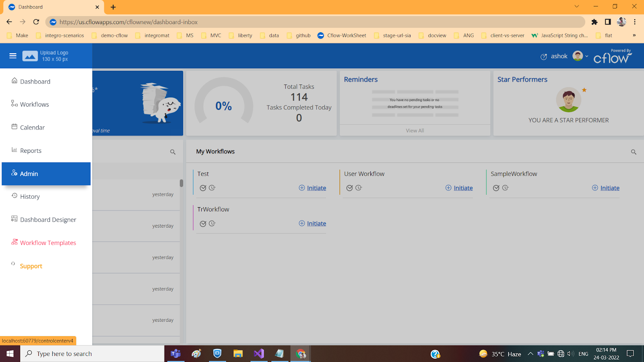644x362 pixels.
Task: Open the Admin section
Action: click(x=46, y=174)
